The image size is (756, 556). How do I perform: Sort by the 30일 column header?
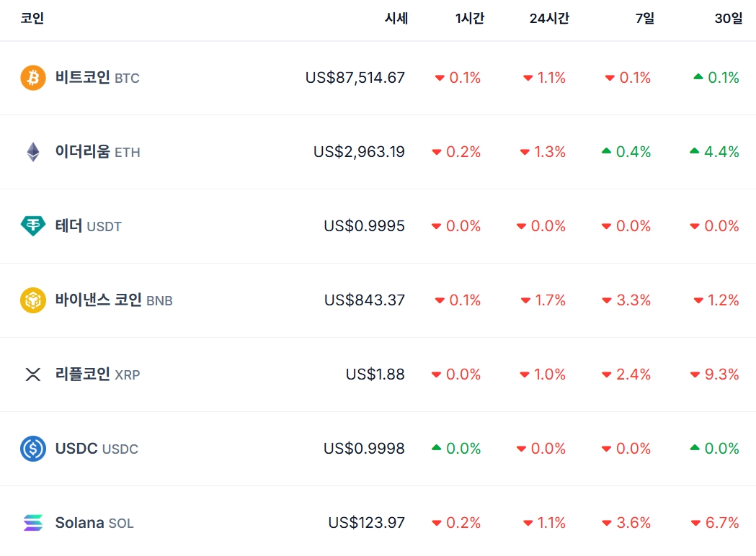728,19
